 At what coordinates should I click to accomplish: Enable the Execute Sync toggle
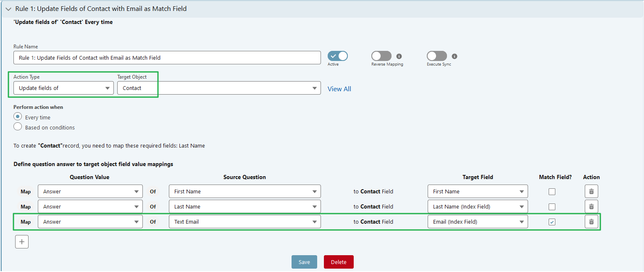[x=436, y=55]
